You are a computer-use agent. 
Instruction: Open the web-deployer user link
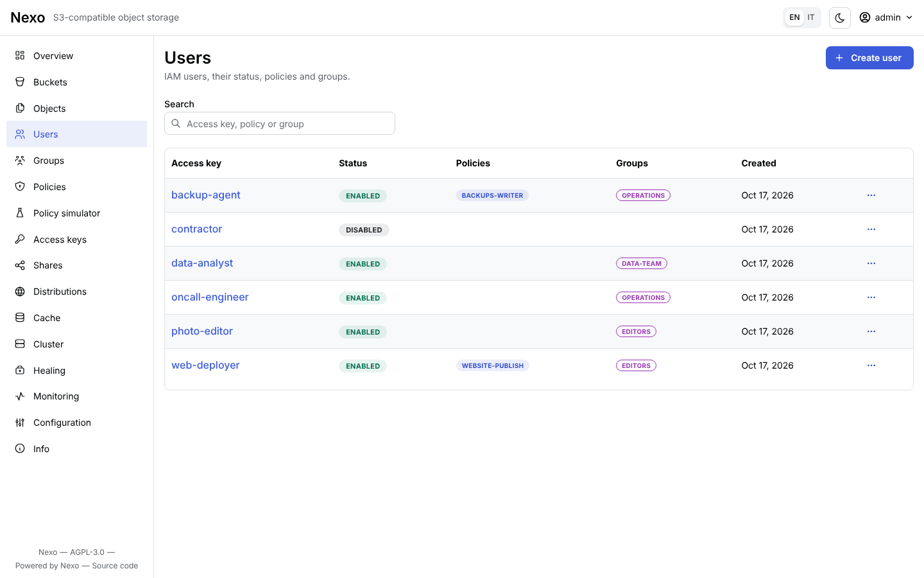click(205, 365)
